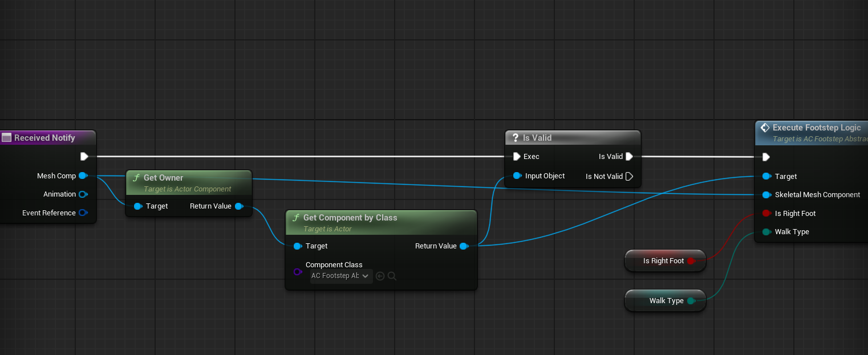Click the Is Right Foot input pin
This screenshot has height=355, width=868.
click(766, 214)
